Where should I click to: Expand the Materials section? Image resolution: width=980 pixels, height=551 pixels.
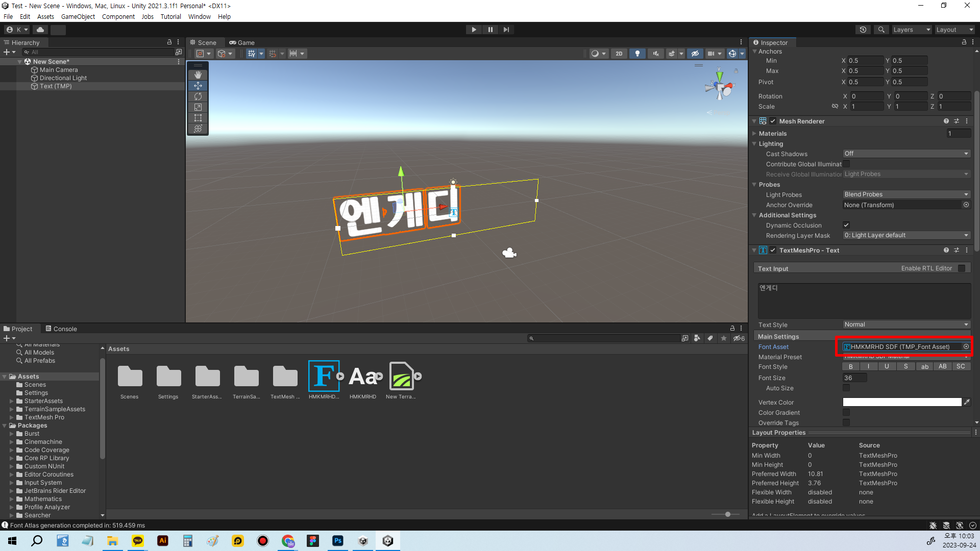click(x=754, y=133)
